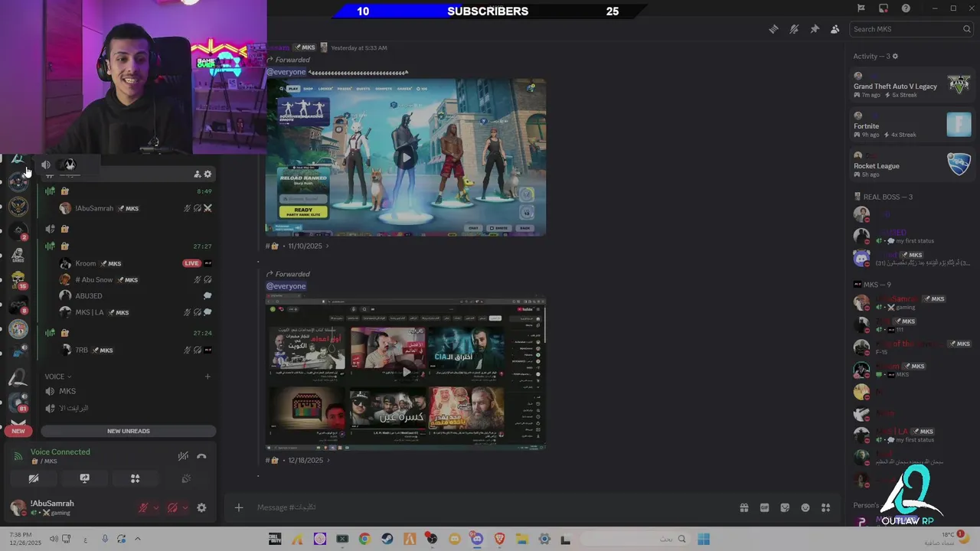Open forwarded source link dated 11/10/2025
980x551 pixels.
coord(298,246)
